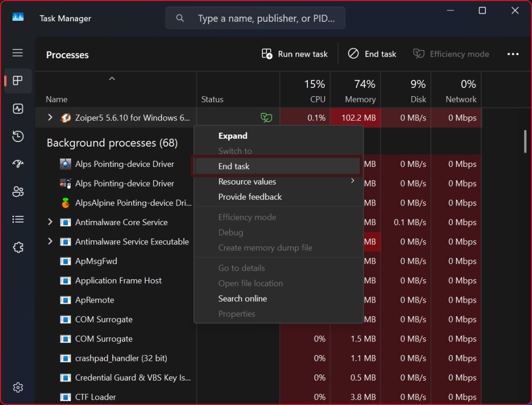
Task: Click the vertical scrollbar of process list
Action: click(x=525, y=141)
